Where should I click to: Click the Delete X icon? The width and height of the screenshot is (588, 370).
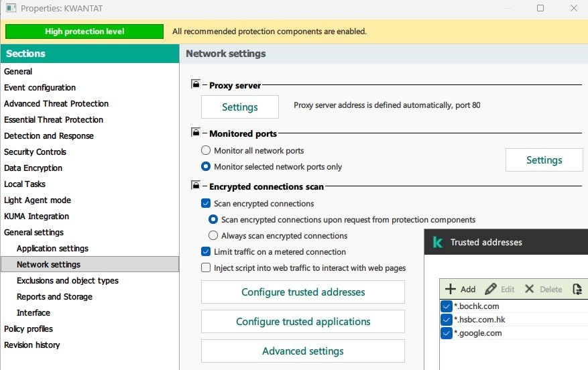[x=530, y=289]
